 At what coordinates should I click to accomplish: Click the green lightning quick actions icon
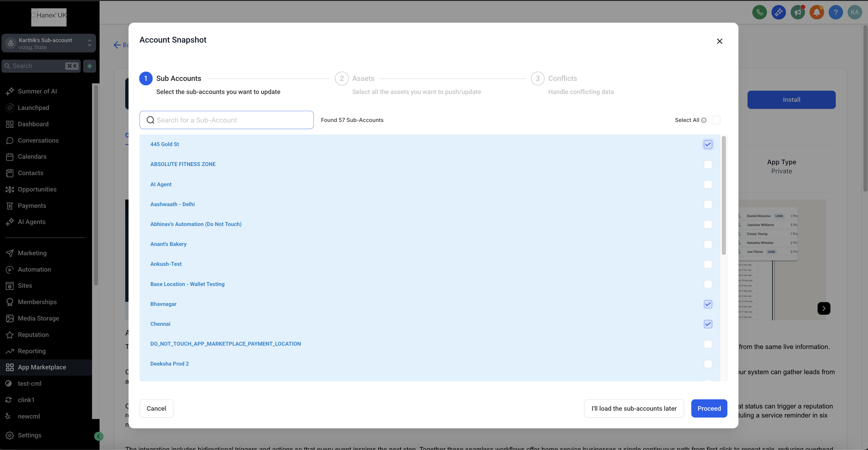90,66
